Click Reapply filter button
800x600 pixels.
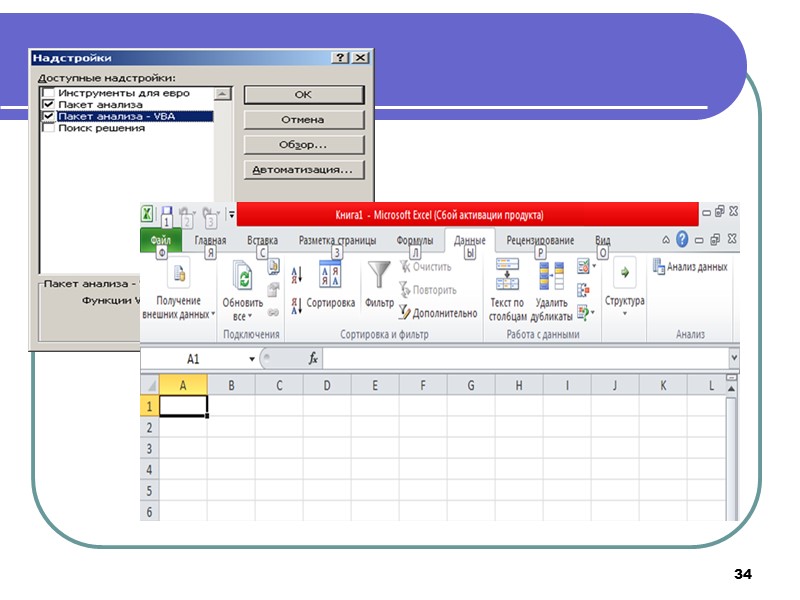pos(428,290)
